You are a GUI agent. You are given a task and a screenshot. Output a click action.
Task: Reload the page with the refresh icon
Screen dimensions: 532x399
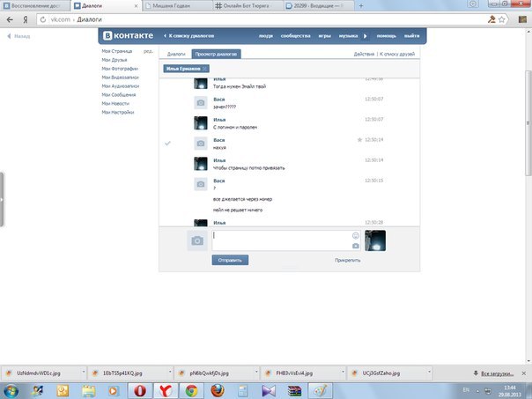pos(43,19)
